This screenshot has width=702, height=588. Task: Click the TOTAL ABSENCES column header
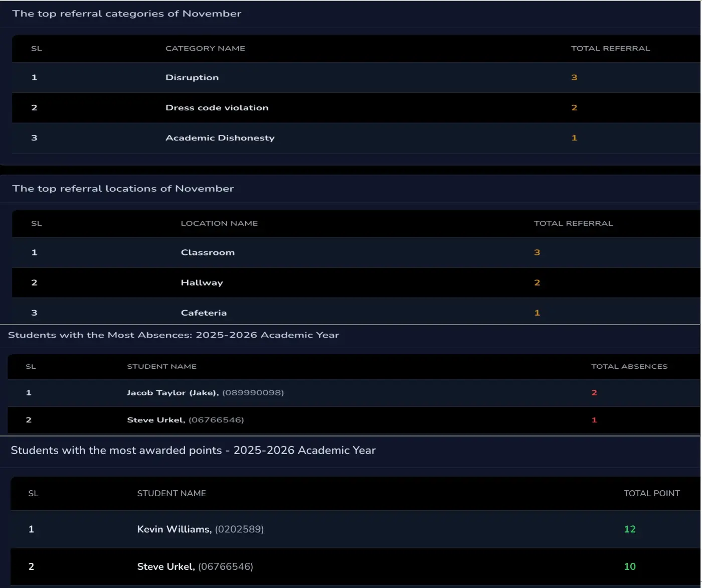point(629,367)
